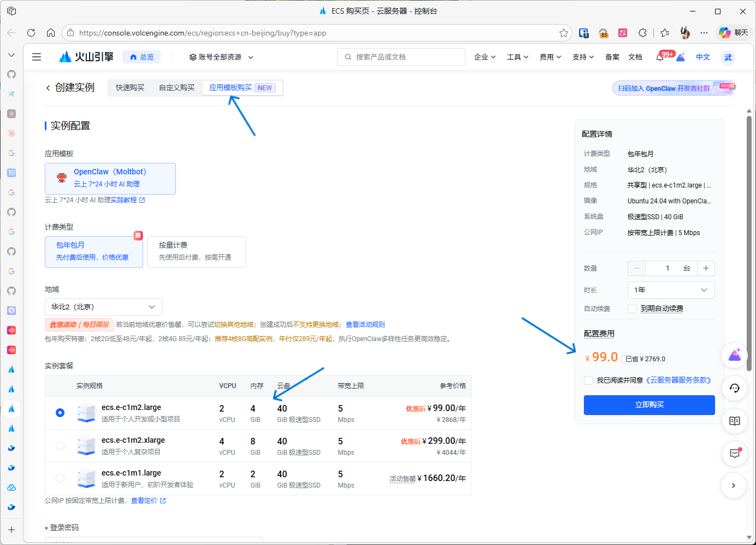
Task: Open the region dropdown showing 华北2 (北京)
Action: coord(103,307)
